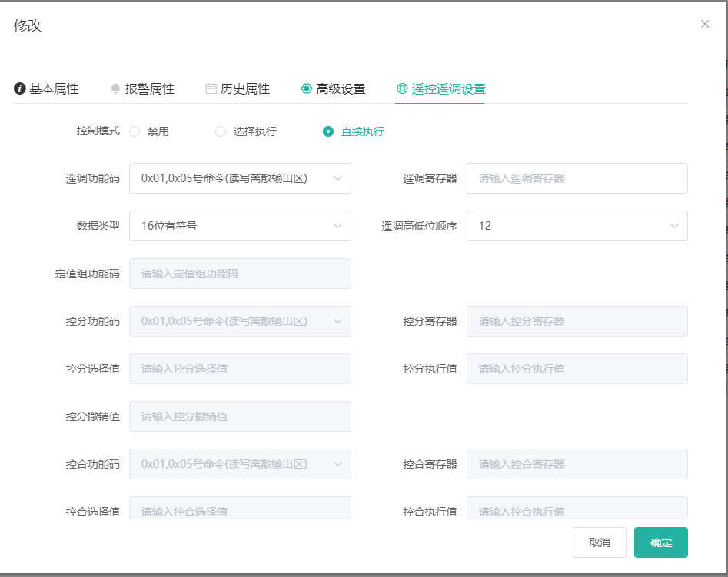Click the 控制模式 label
The width and height of the screenshot is (728, 577).
coord(98,131)
